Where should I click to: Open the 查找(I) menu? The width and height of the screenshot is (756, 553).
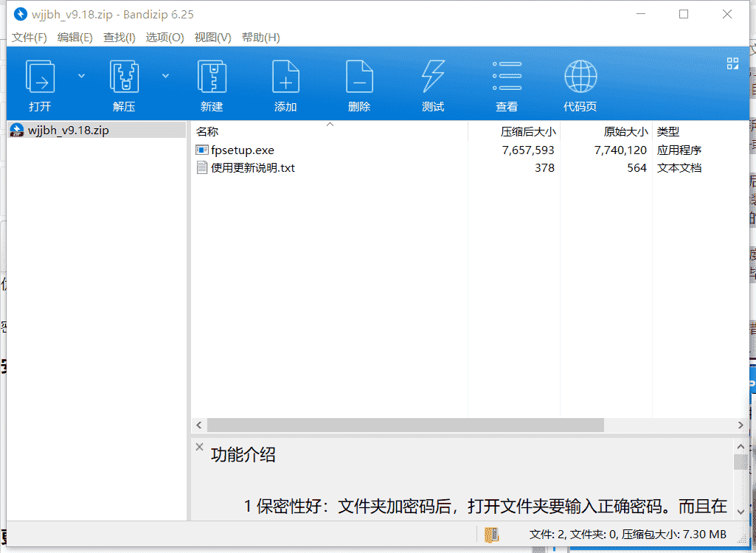[x=119, y=38]
